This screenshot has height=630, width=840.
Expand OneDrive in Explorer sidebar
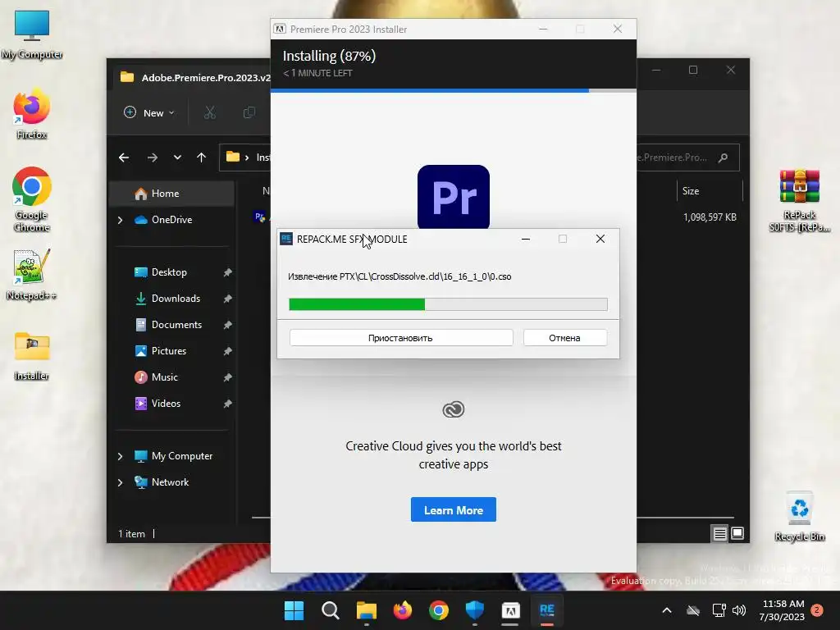tap(120, 220)
